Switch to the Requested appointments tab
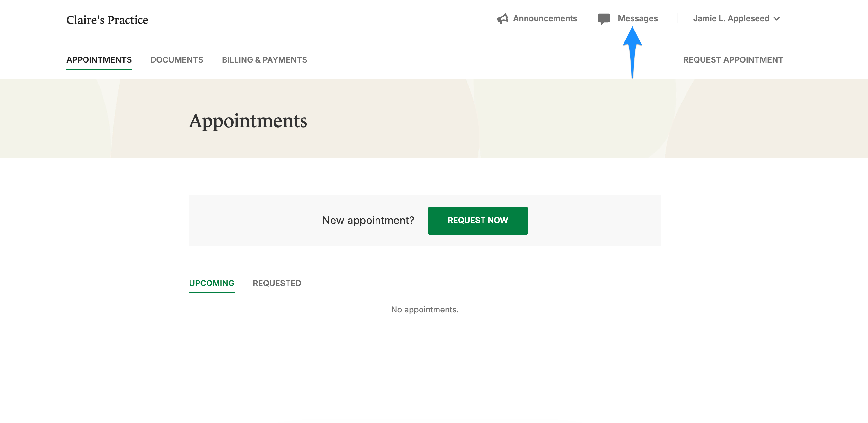 [277, 283]
